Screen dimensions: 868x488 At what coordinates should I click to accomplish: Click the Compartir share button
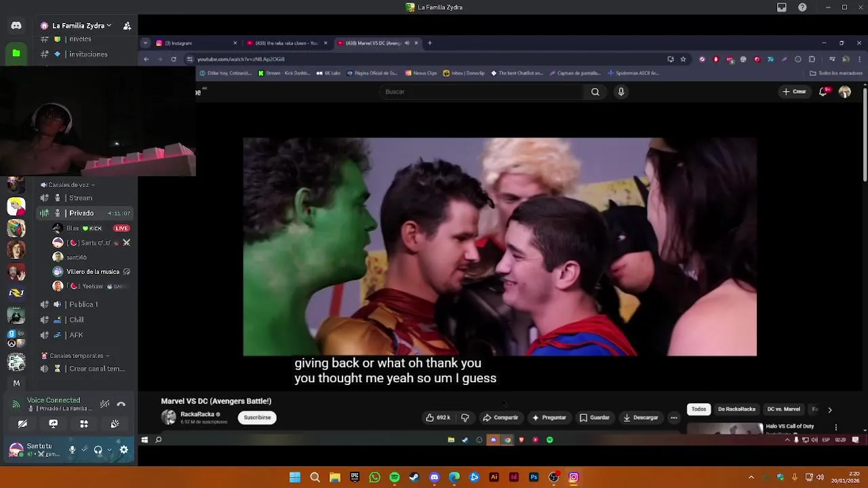500,418
